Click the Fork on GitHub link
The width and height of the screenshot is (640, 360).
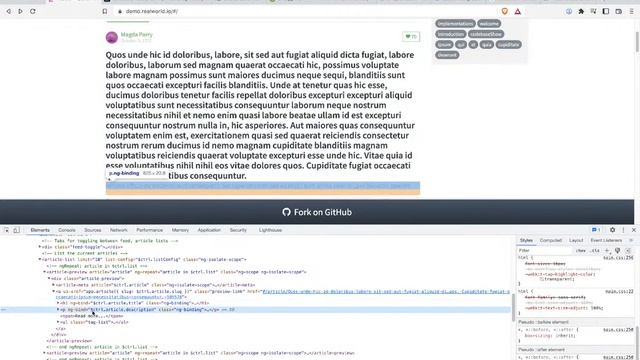(317, 212)
